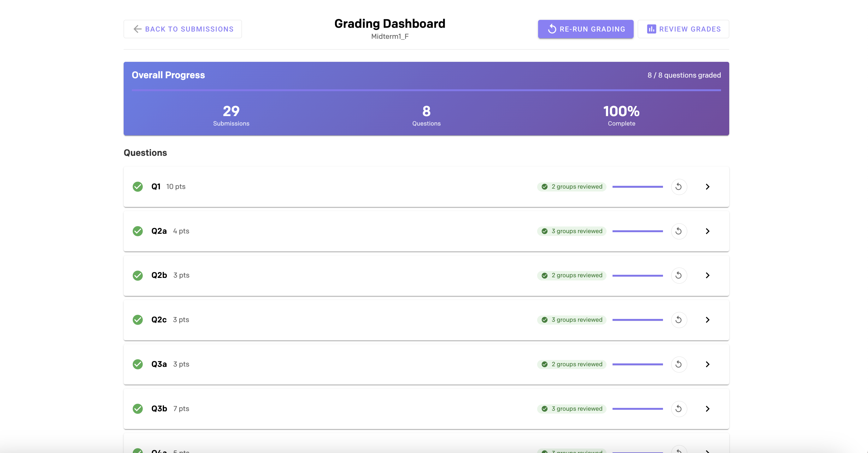Click the Review Grades button
Image resolution: width=868 pixels, height=453 pixels.
683,29
